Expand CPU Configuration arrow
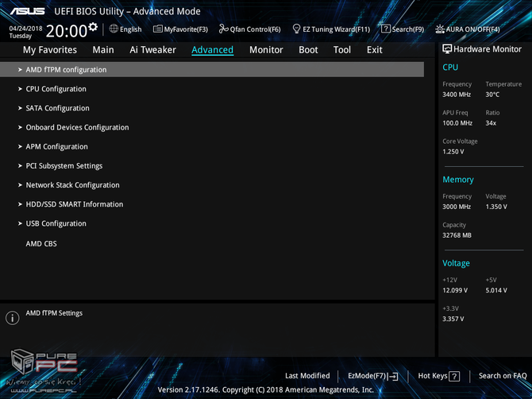Image resolution: width=532 pixels, height=399 pixels. tap(20, 89)
